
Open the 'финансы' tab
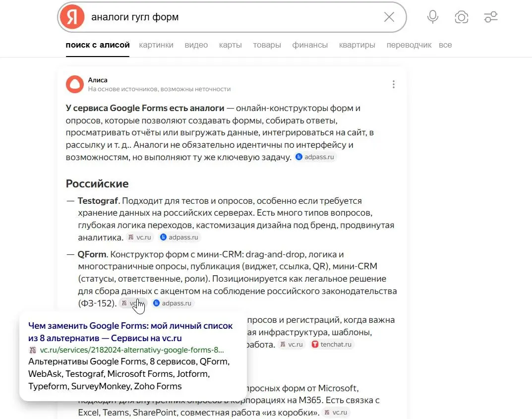tap(310, 45)
